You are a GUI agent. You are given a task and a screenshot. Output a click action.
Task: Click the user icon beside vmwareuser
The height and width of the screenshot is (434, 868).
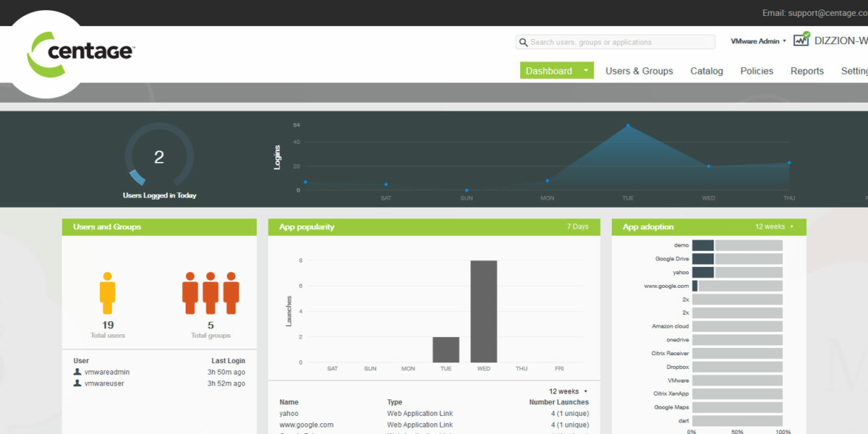pyautogui.click(x=77, y=383)
